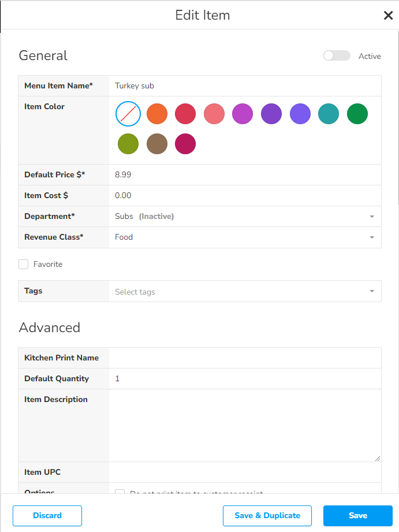Pick the brown item color
Viewport: 399px width, 532px height.
pyautogui.click(x=157, y=144)
